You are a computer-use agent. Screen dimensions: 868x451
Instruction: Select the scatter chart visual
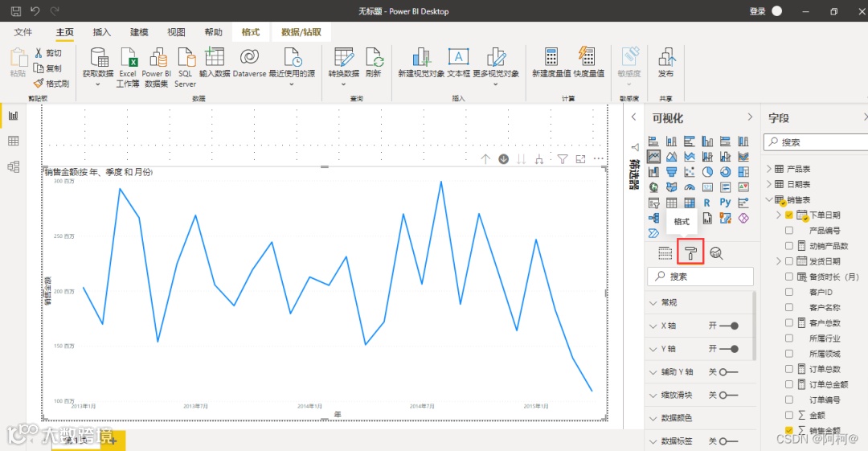pos(690,172)
